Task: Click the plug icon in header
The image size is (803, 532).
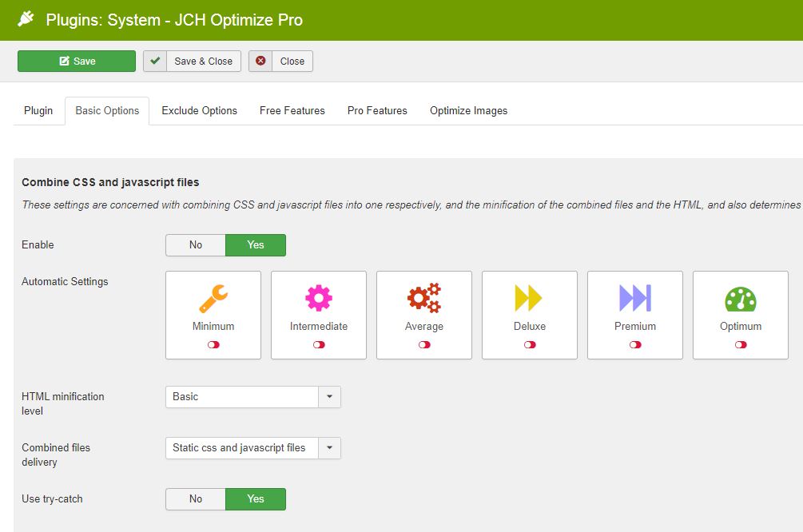Action: click(26, 19)
